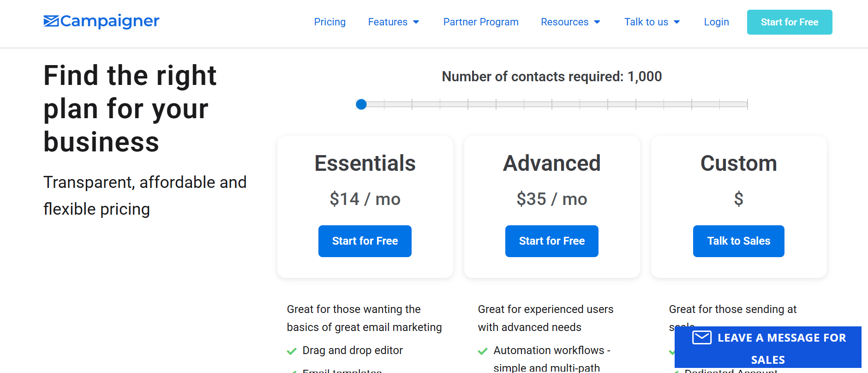
Task: Click the $35 / mo price
Action: click(552, 199)
